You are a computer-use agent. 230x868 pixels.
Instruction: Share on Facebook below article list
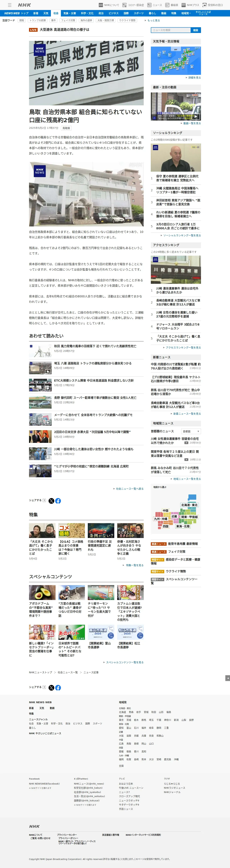[58, 501]
